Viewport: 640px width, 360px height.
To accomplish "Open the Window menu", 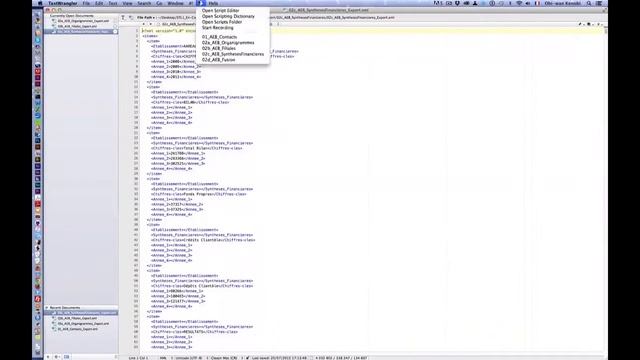I will [175, 3].
